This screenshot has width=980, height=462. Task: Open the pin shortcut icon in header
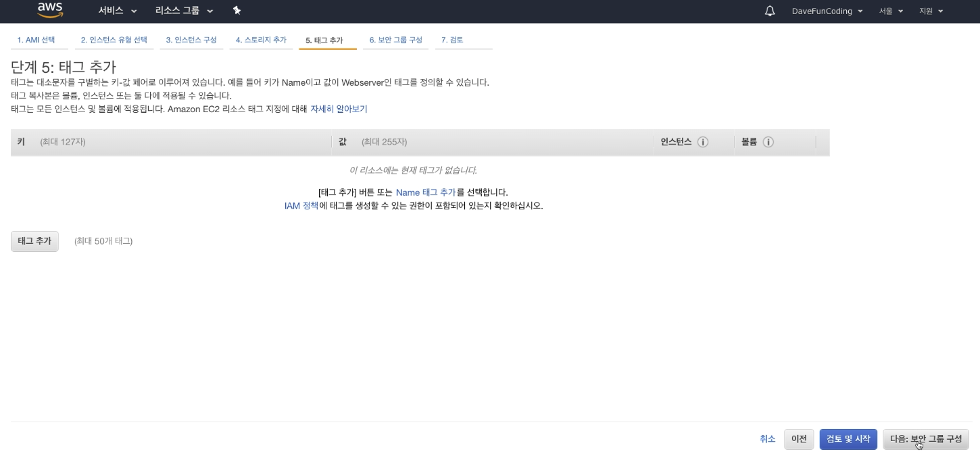coord(237,11)
